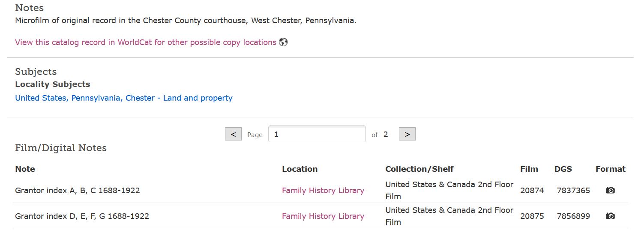
Task: Open Family History Library for Grantor D, E, F, G
Action: coord(323,216)
